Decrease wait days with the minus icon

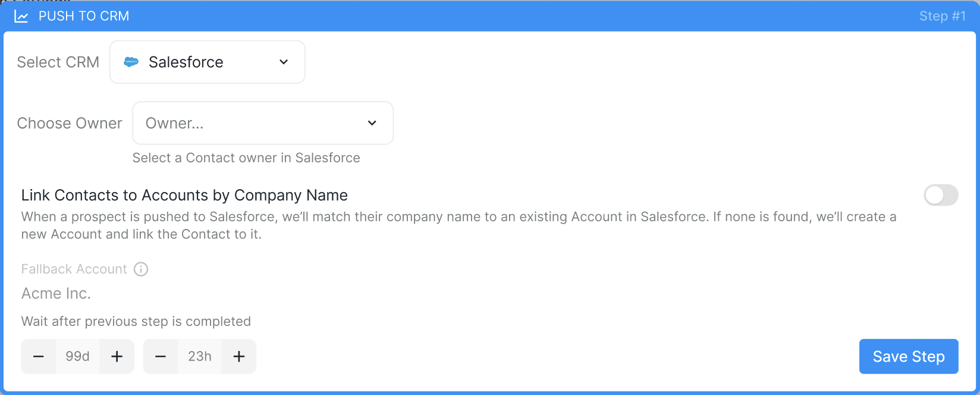tap(39, 356)
